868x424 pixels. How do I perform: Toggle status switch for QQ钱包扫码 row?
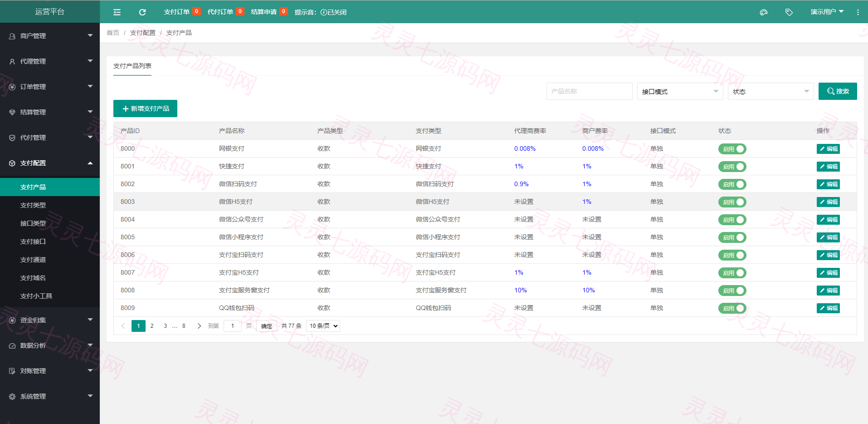tap(732, 308)
